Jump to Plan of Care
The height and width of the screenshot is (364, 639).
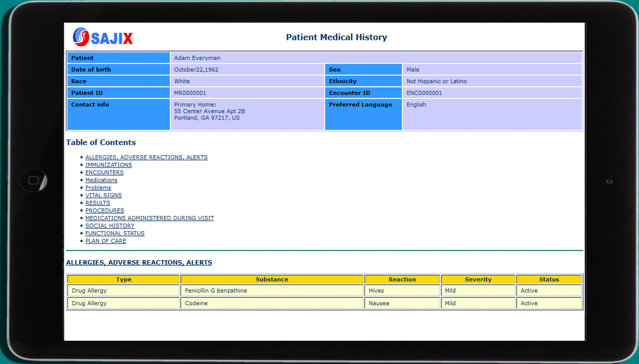(105, 241)
